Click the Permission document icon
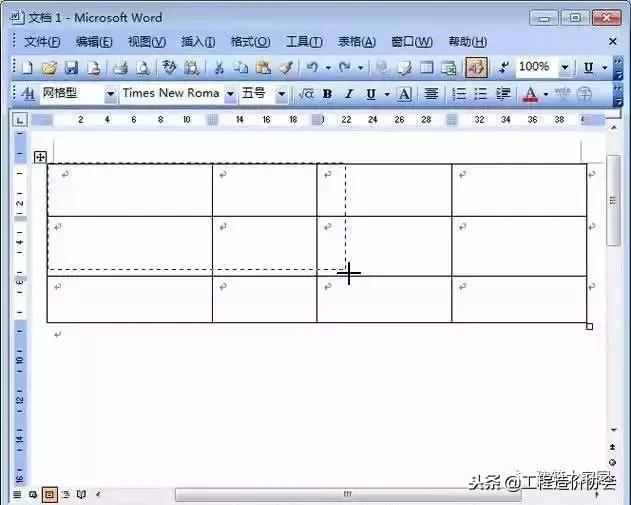631x505 pixels. [x=93, y=68]
